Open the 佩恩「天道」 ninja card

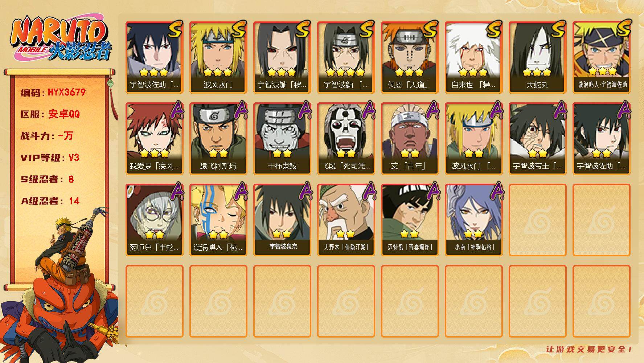point(410,57)
